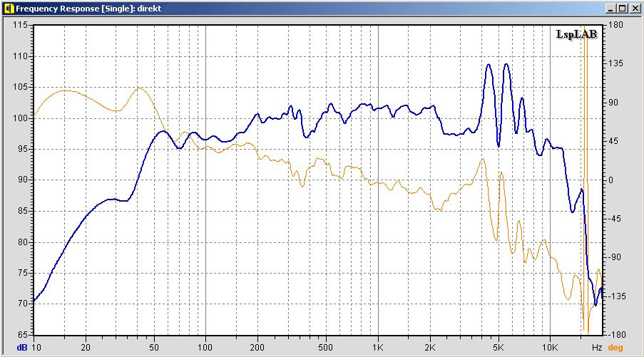Click the '105' dB axis value

coord(20,87)
